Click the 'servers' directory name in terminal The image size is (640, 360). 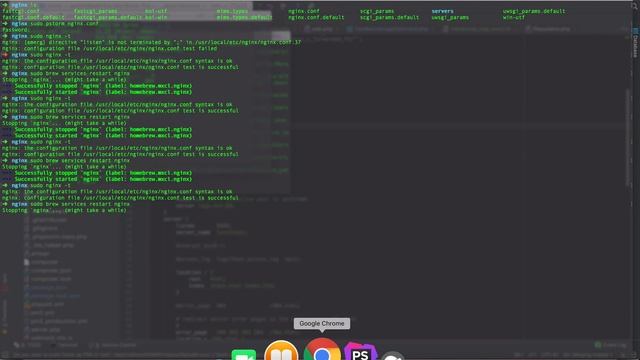(x=442, y=11)
